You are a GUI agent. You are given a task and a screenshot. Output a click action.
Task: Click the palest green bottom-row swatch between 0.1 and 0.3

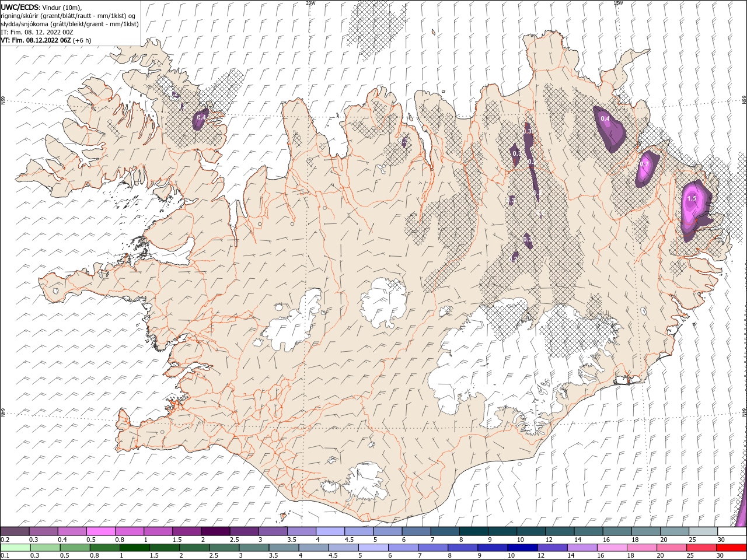pos(15,548)
